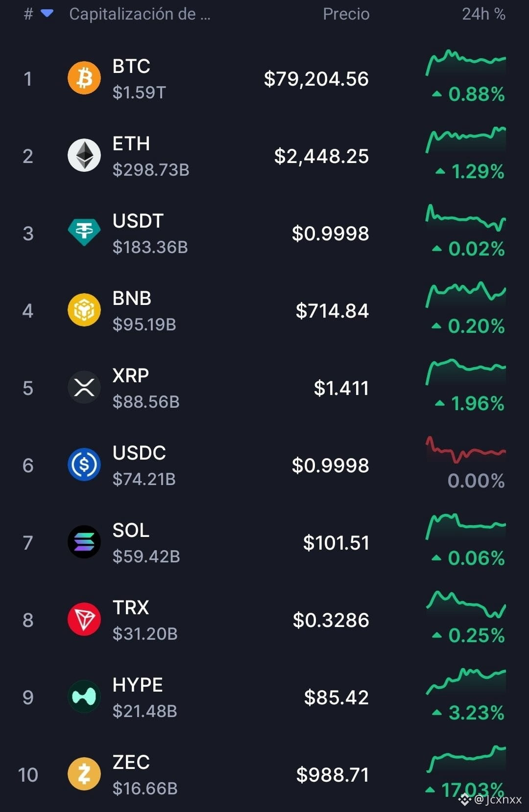Screen dimensions: 529x812
Task: Select the HYPE logo icon
Action: [x=84, y=696]
